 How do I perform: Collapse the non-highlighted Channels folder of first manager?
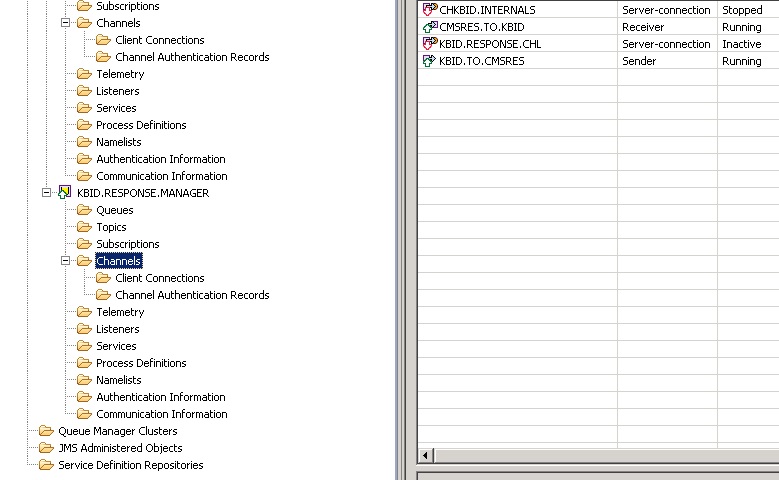66,23
